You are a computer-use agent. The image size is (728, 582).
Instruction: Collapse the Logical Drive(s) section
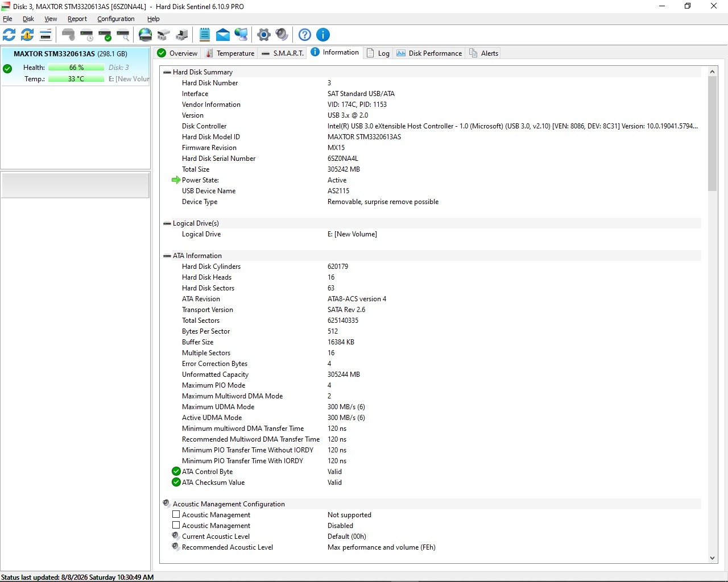click(167, 223)
